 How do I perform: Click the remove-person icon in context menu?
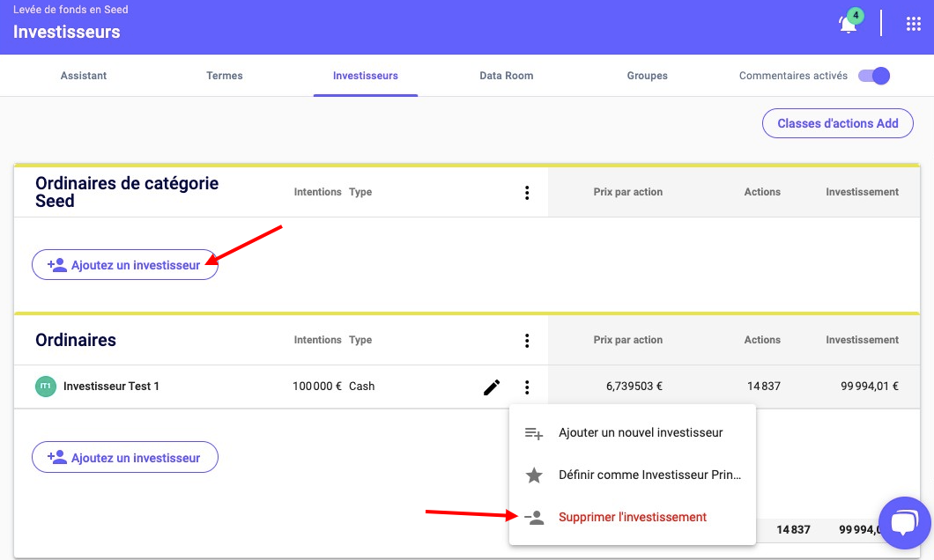point(534,518)
